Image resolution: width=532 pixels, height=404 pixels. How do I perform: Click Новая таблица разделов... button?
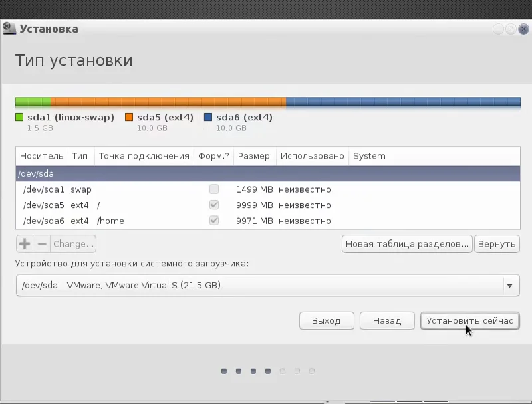(407, 244)
